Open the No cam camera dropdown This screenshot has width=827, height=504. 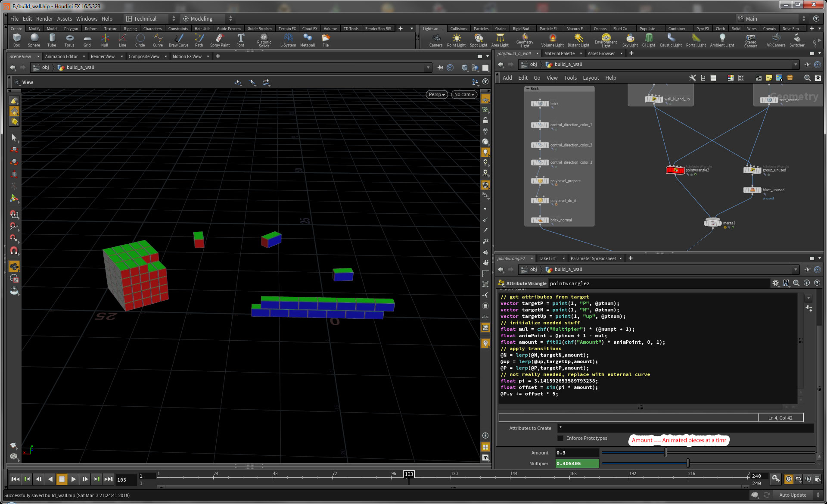[464, 94]
